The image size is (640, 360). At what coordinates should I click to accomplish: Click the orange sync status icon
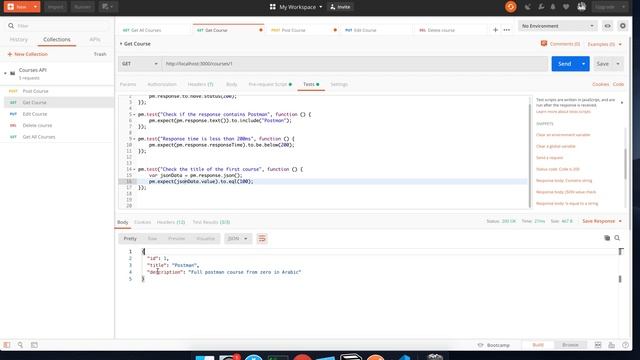tap(511, 7)
